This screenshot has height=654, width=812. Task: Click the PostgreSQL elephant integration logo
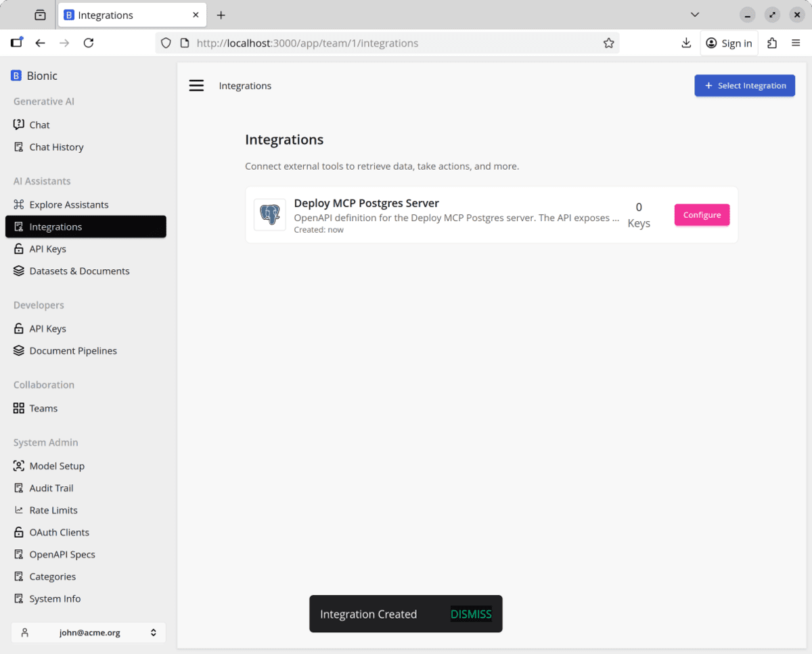pyautogui.click(x=270, y=215)
